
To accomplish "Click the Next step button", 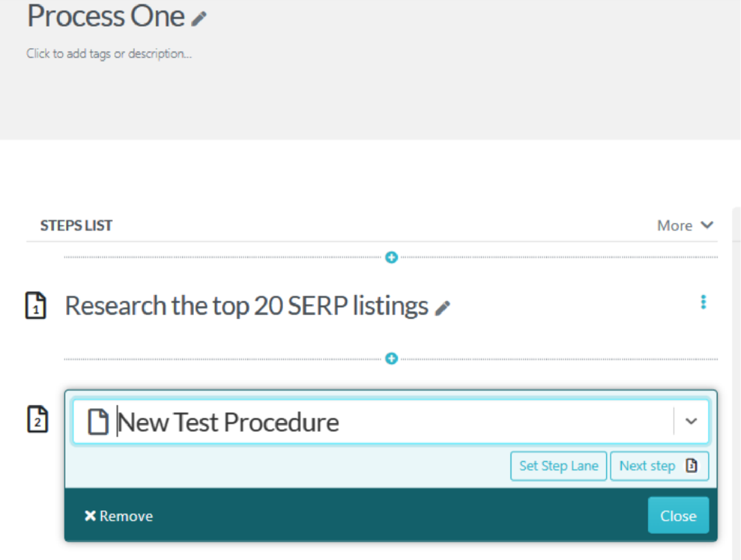I will pyautogui.click(x=659, y=466).
